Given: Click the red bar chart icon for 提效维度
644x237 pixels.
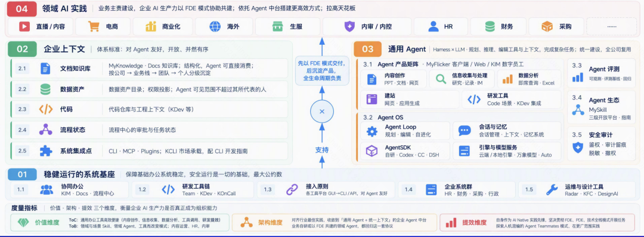Looking at the screenshot, I should pyautogui.click(x=451, y=223).
